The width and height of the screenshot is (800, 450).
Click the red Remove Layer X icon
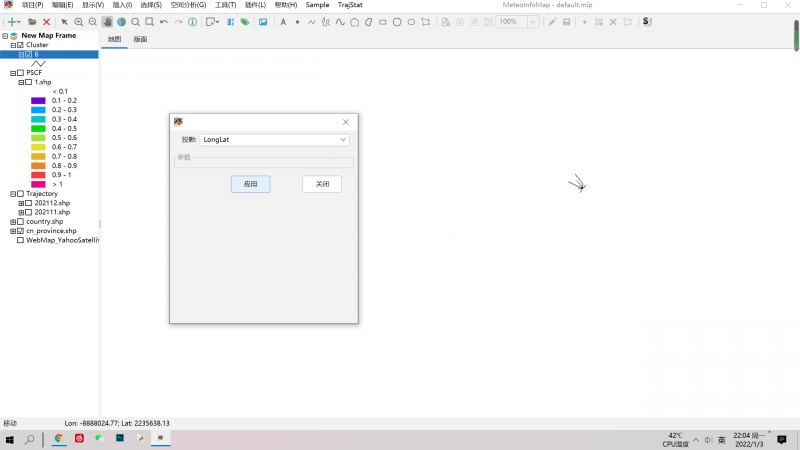[x=46, y=21]
